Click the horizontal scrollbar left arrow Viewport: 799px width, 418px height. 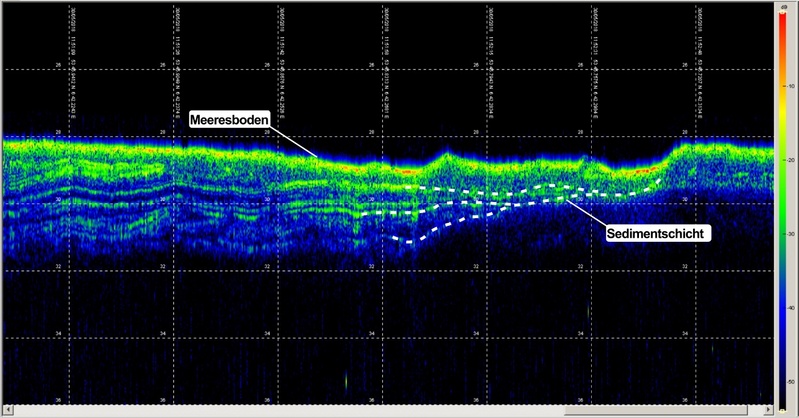(x=5, y=410)
